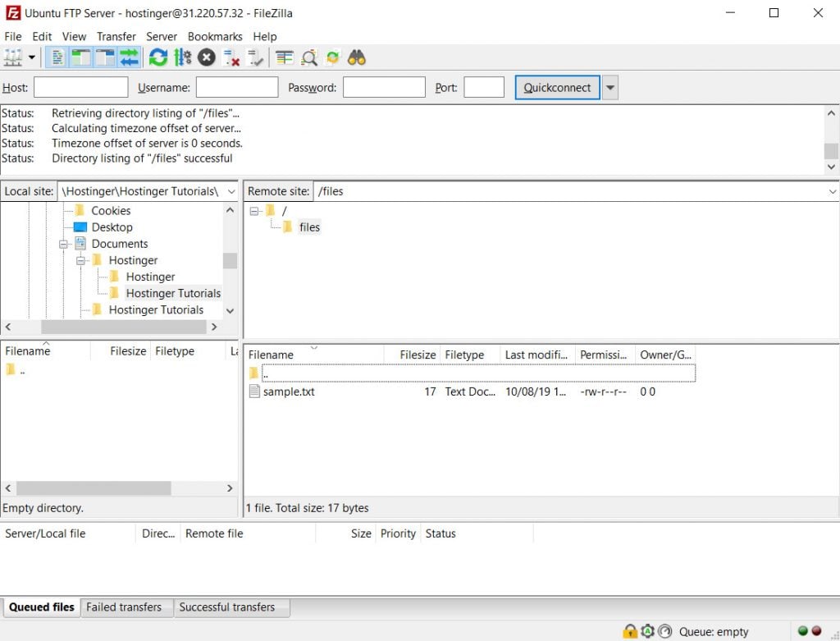The image size is (840, 641).
Task: Click the disconnect from server icon
Action: pos(231,57)
